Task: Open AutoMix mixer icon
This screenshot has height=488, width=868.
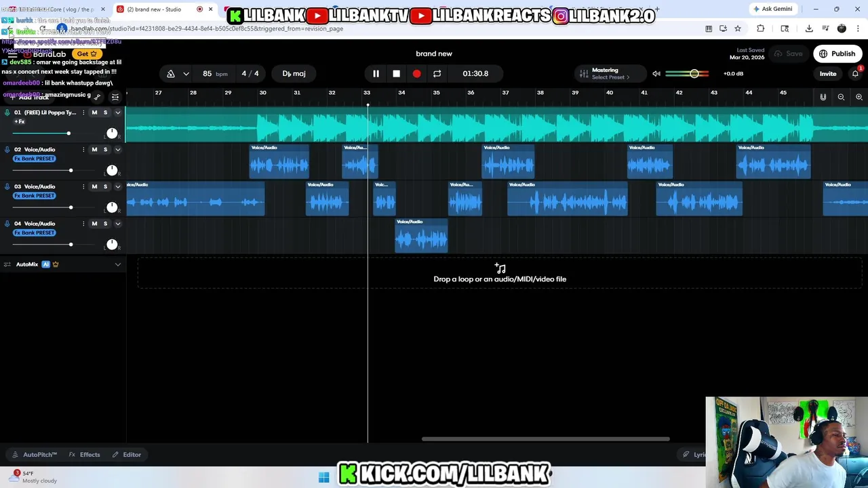Action: point(7,264)
